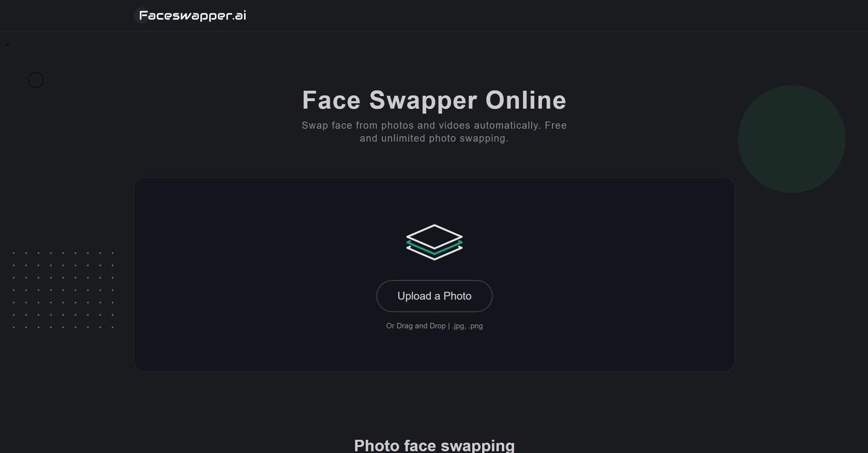The image size is (868, 453).
Task: Click the dotted grid pattern decoration
Action: [63, 290]
